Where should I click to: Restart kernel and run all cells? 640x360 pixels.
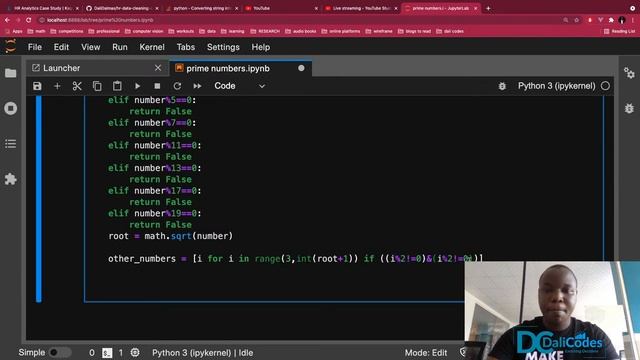197,86
